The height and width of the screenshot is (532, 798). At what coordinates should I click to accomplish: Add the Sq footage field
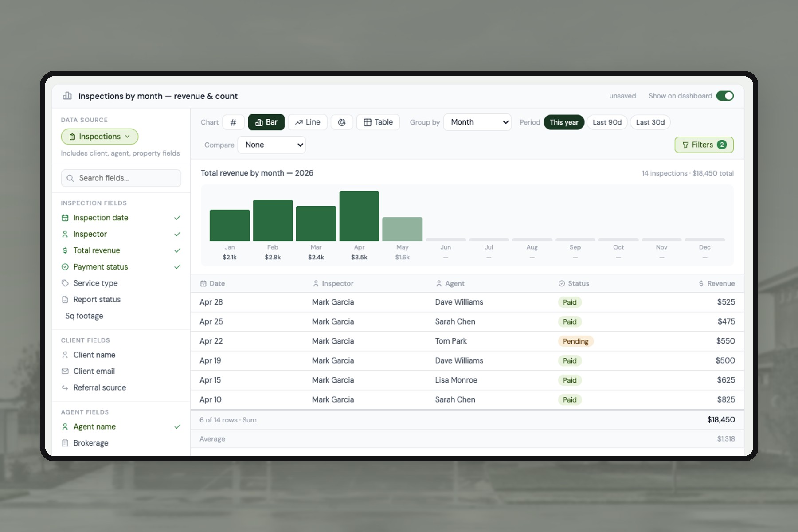point(121,316)
